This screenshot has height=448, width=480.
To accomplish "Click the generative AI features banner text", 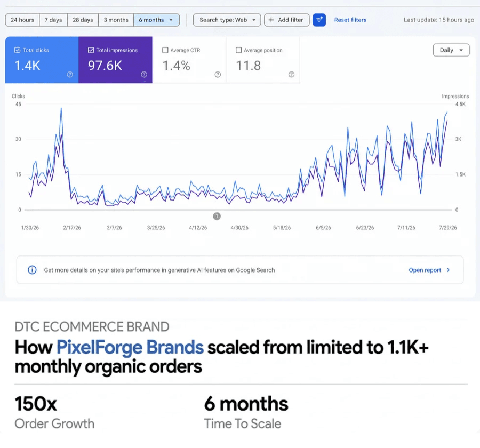I will point(159,270).
